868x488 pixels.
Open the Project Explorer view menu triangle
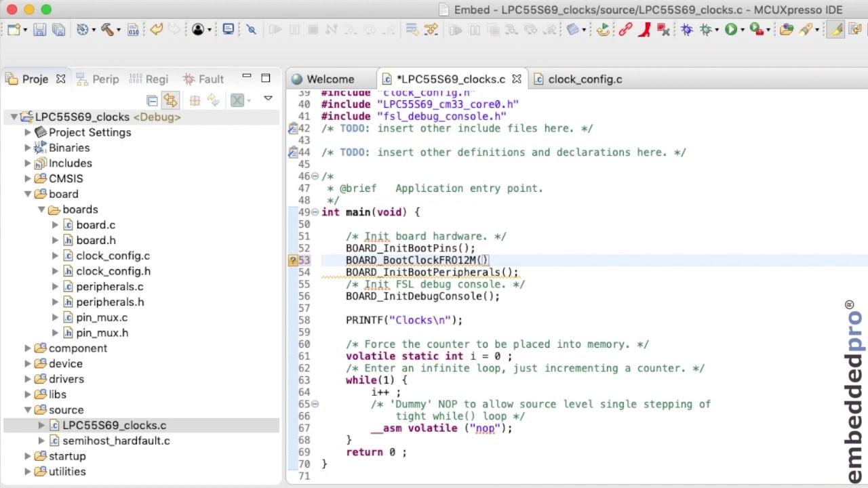[x=268, y=99]
